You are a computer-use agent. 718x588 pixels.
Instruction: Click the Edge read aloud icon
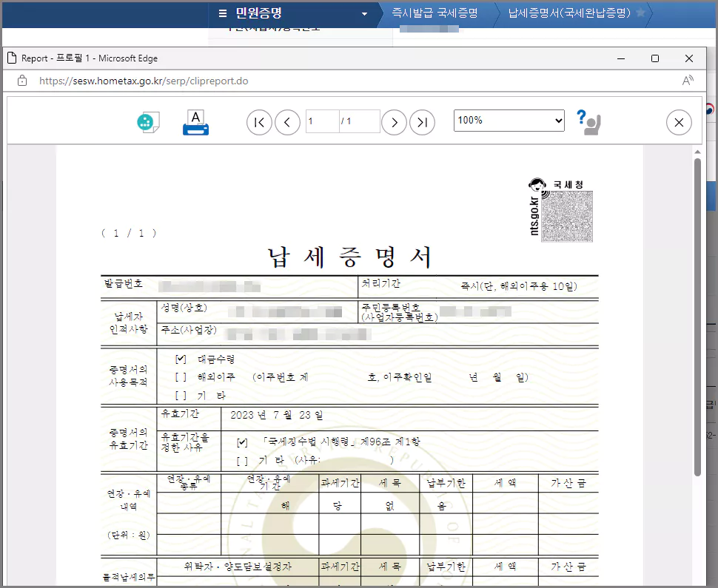688,81
